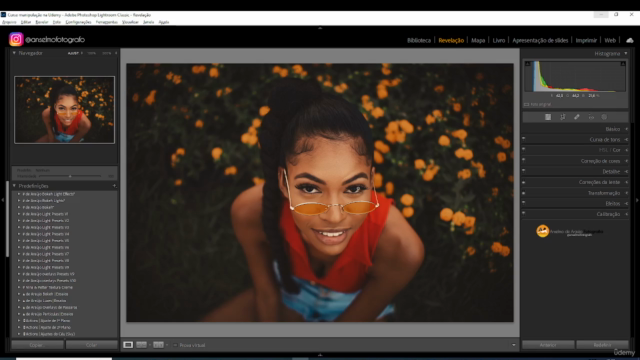Toggle Correção de cores panel switch
Screen dimensions: 640x360
[524, 160]
